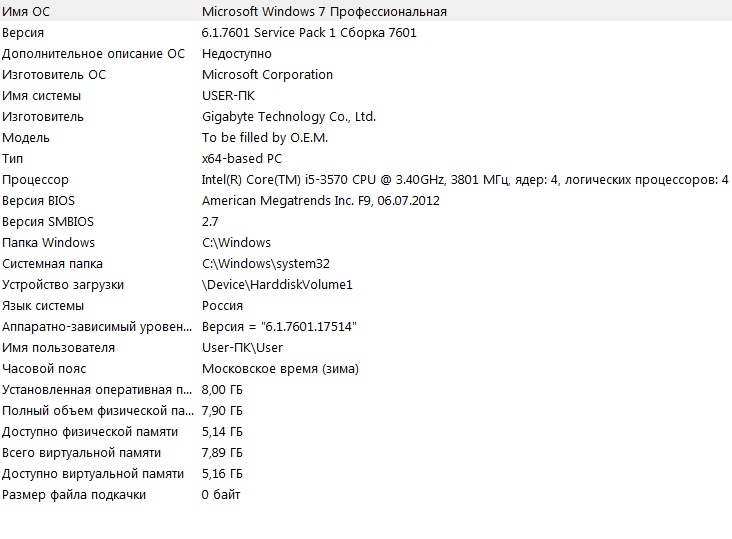The width and height of the screenshot is (732, 539).
Task: Select the Устройство загрузки row
Action: pos(366,284)
